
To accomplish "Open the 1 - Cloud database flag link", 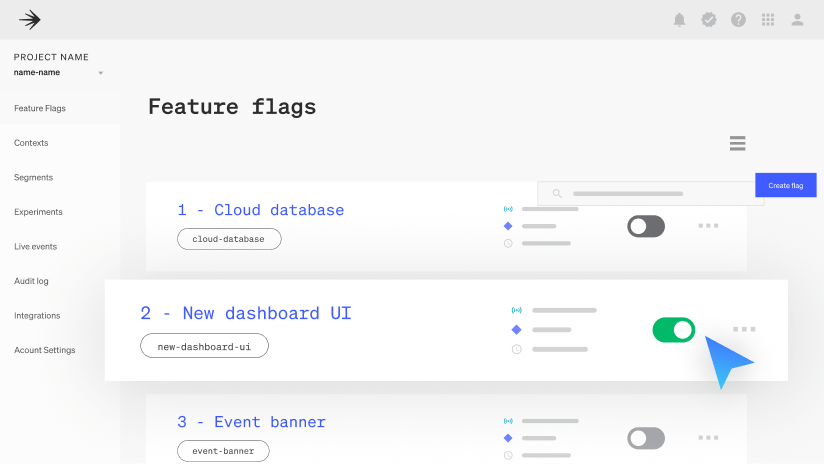I will pyautogui.click(x=261, y=210).
